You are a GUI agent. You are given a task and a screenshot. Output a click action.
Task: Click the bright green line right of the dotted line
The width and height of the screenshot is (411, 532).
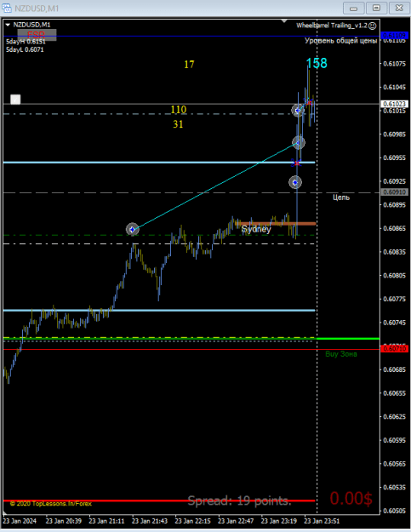click(x=348, y=339)
